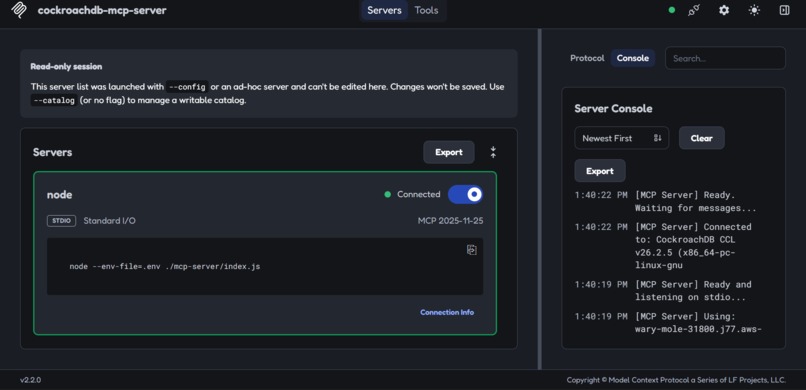Click Export button in Servers panel
806x390 pixels.
449,152
